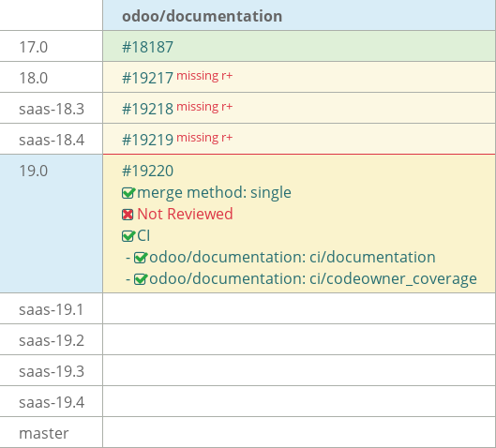The image size is (496, 448).
Task: Click check icon for ci/documentation status
Action: pos(141,258)
